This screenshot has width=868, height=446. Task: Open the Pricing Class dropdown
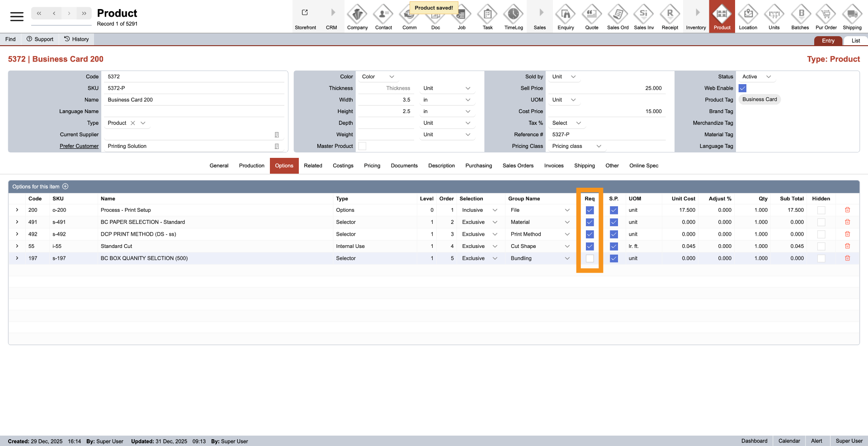576,146
